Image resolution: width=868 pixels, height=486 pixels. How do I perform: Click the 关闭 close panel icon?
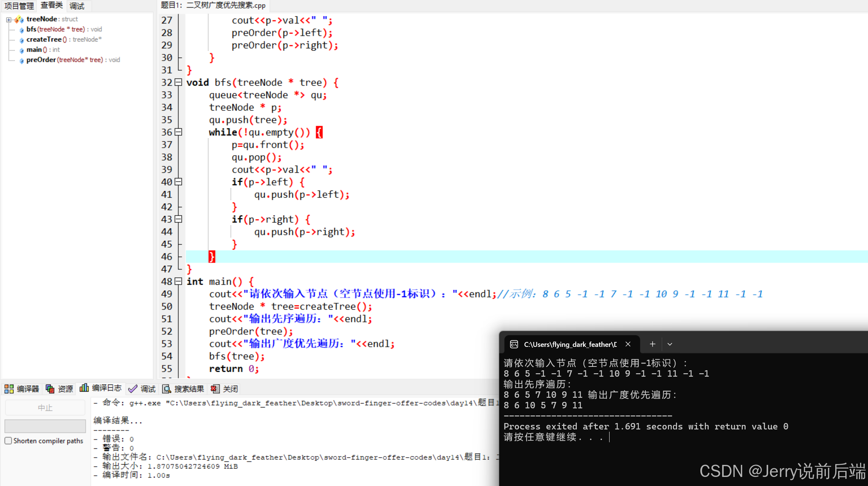click(x=215, y=389)
